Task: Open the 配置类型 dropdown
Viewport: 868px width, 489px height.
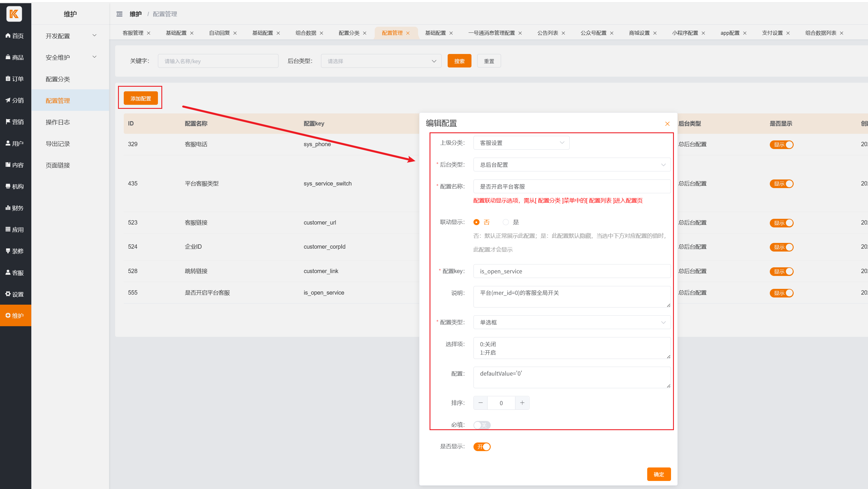Action: pyautogui.click(x=571, y=322)
